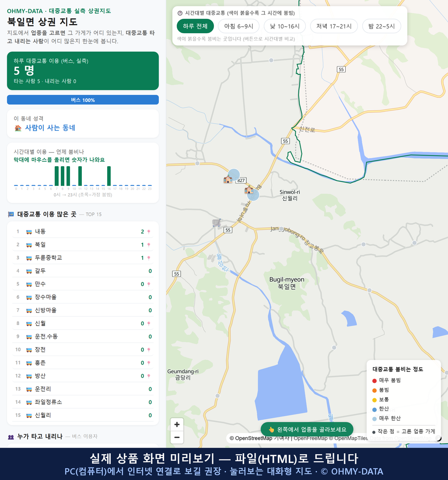
Task: Click the people icon beside 누가 타고 내리나
Action: click(11, 437)
